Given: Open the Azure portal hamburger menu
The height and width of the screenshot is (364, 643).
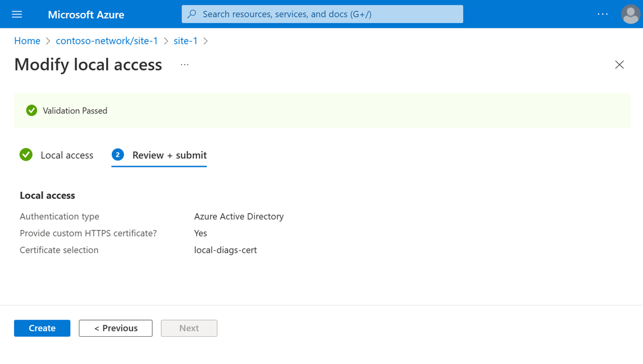Looking at the screenshot, I should tap(18, 14).
